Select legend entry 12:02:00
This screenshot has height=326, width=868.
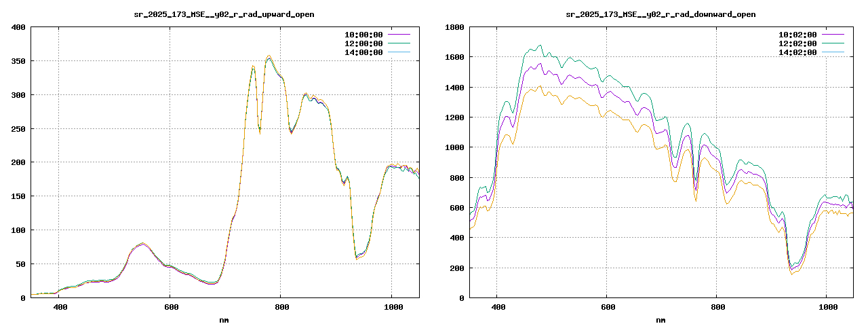click(797, 43)
